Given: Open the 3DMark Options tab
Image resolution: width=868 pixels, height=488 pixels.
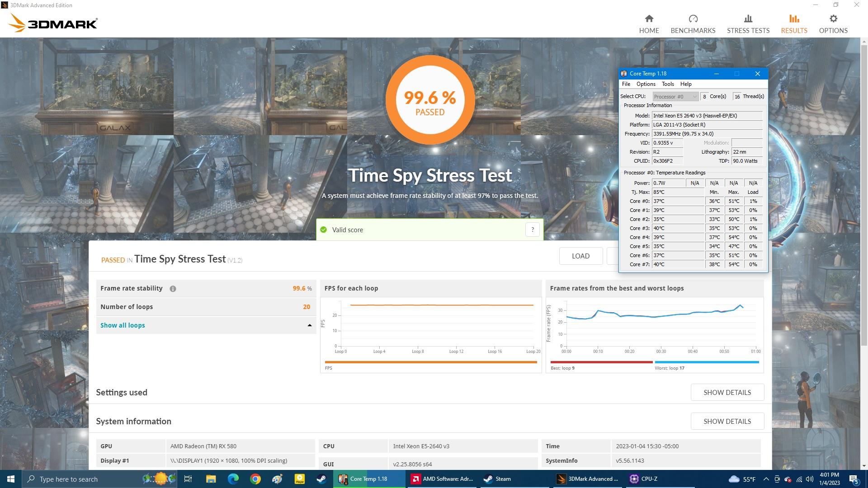Looking at the screenshot, I should (x=833, y=24).
